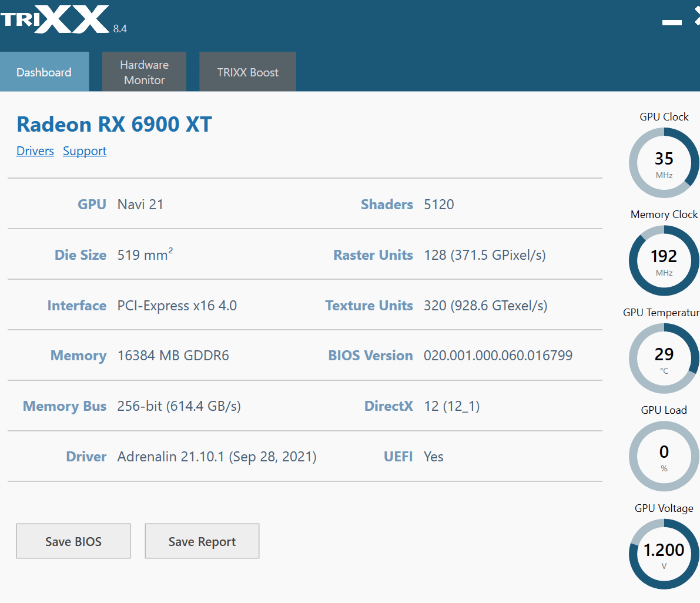Screen dimensions: 700x603
Task: Click the Shaders label
Action: point(387,205)
